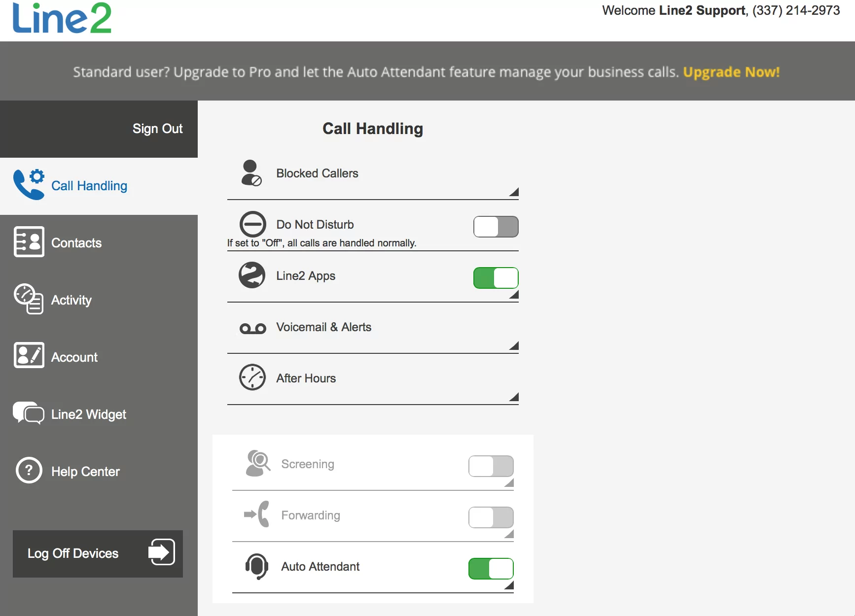
Task: Click the Log Off Devices button
Action: point(98,553)
